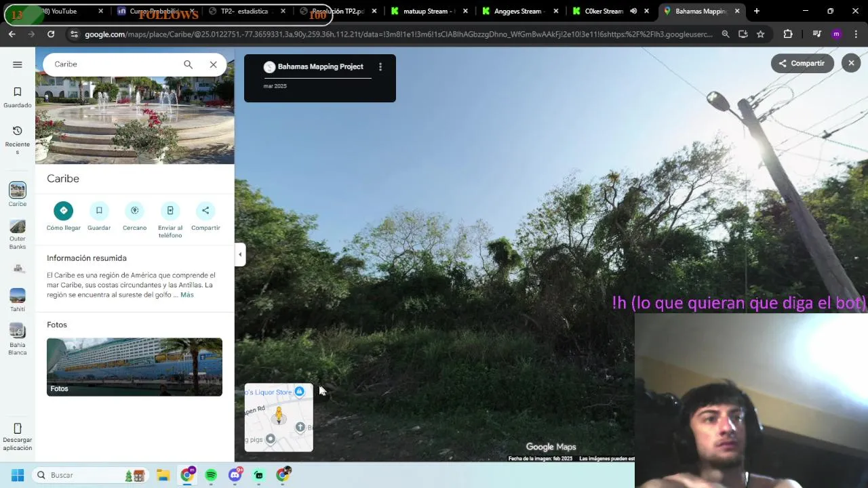Open the three-dot menu on Street View card
Image resolution: width=868 pixels, height=488 pixels.
pyautogui.click(x=380, y=67)
